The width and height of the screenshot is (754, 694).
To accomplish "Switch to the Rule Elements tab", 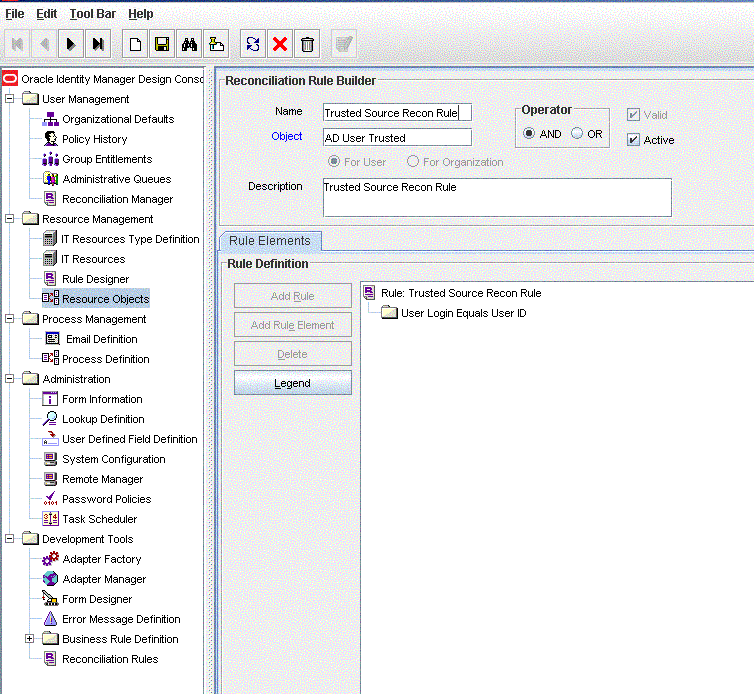I will click(270, 241).
